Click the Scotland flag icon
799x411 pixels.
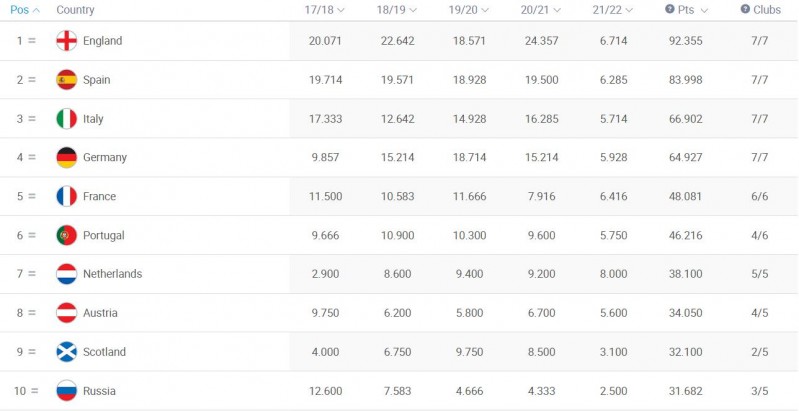[66, 352]
